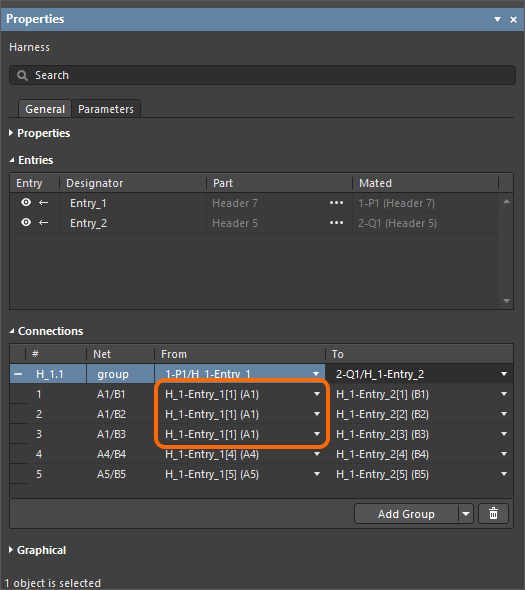Open From dropdown for connection A1/B2
Image resolution: width=525 pixels, height=590 pixels.
coord(317,414)
